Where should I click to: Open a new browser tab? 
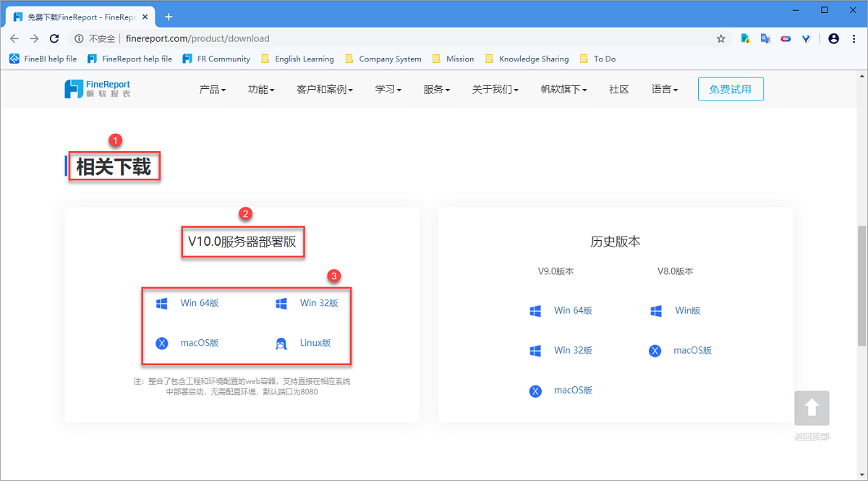coord(169,16)
